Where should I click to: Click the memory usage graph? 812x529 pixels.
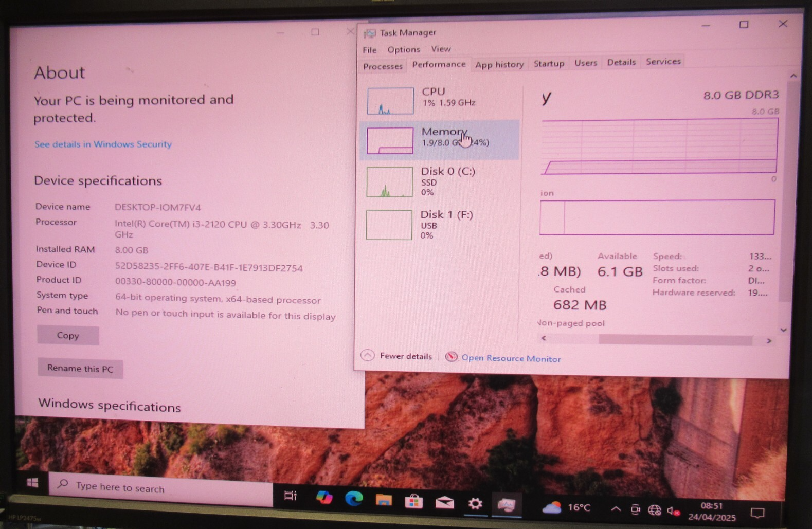coord(660,147)
